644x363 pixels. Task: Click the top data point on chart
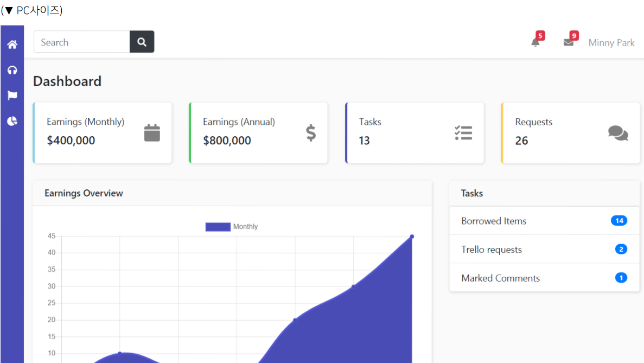(x=412, y=237)
